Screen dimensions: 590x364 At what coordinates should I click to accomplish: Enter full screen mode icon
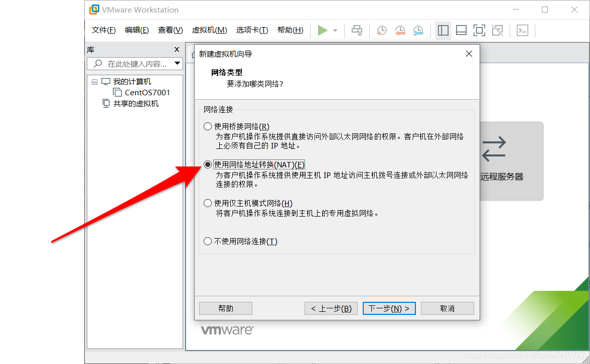point(479,30)
